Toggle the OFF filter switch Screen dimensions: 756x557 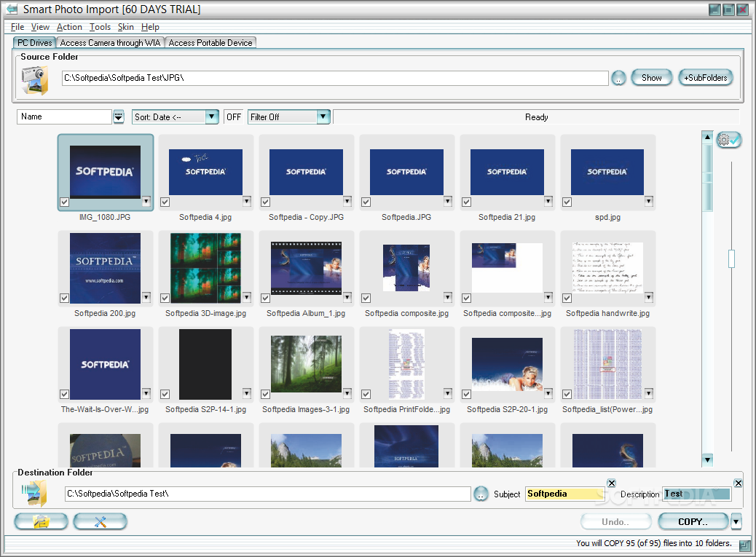(x=234, y=117)
